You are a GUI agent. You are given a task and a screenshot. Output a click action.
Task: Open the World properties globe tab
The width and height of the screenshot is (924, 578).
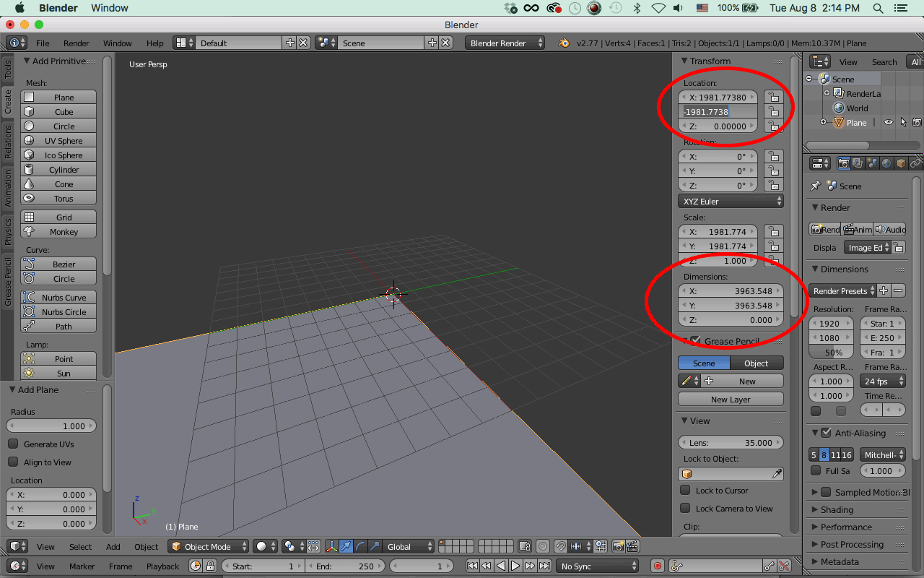(x=886, y=163)
